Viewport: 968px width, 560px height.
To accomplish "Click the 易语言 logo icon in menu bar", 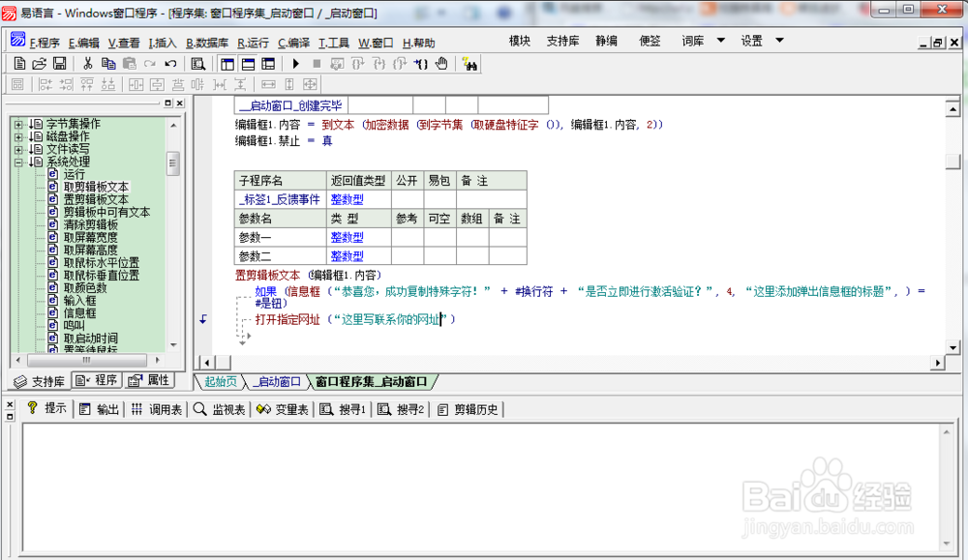I will pyautogui.click(x=17, y=40).
